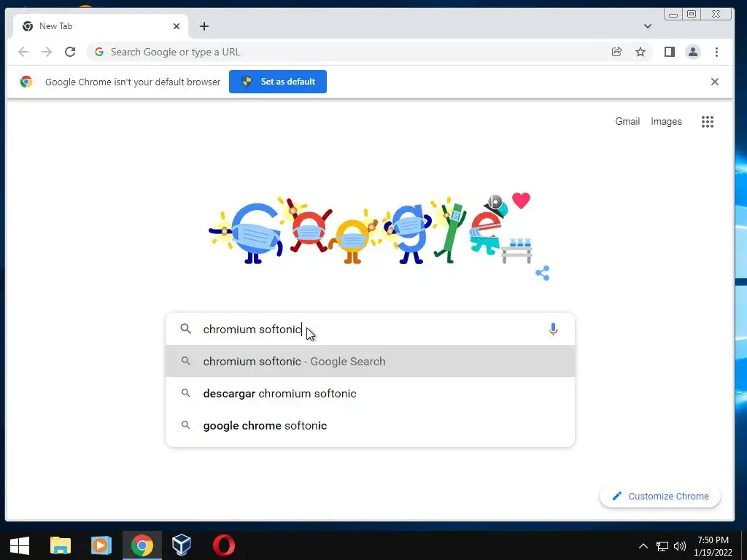The image size is (747, 560).
Task: Open the profile avatar menu
Action: (693, 52)
